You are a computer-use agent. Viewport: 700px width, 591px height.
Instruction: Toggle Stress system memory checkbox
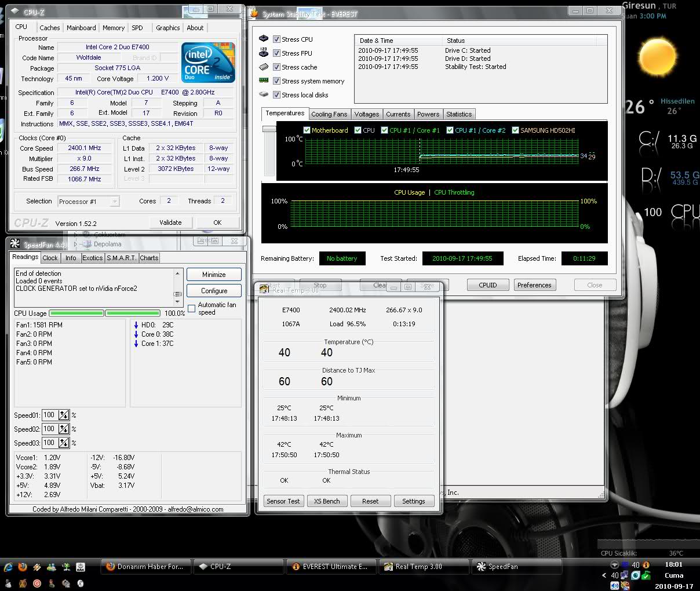276,81
